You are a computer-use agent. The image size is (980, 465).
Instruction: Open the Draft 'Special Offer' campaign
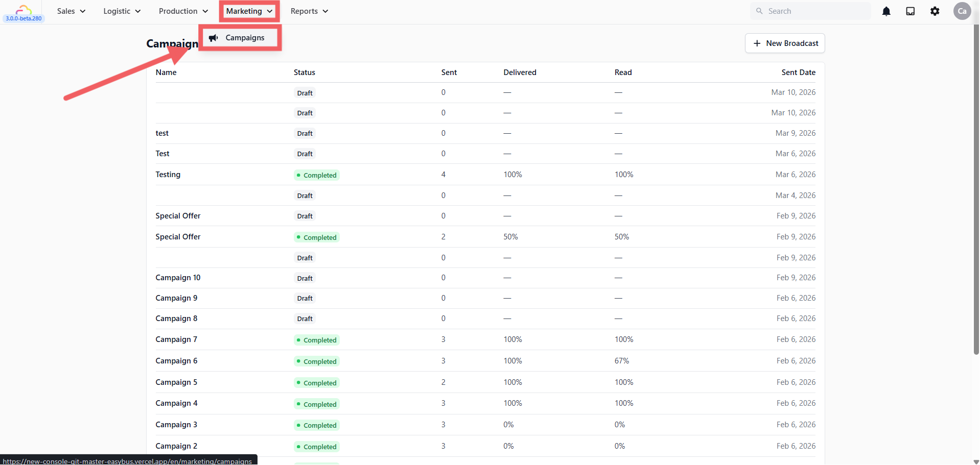485,216
